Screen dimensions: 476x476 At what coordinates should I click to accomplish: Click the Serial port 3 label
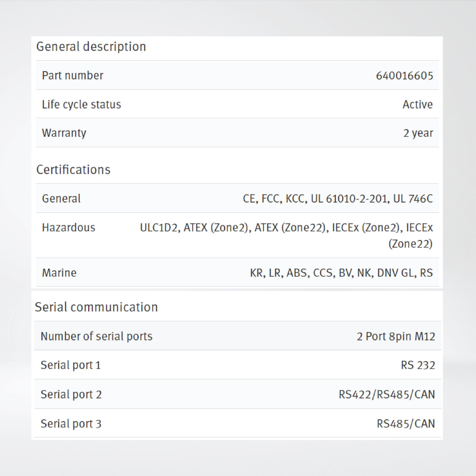tap(71, 424)
